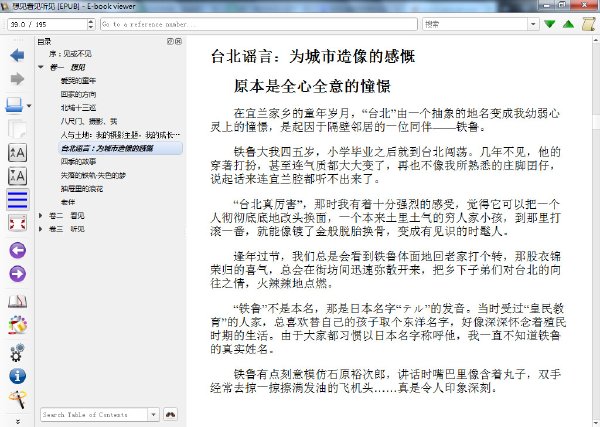The width and height of the screenshot is (600, 427).
Task: Open the search history dropdown
Action: (x=533, y=24)
